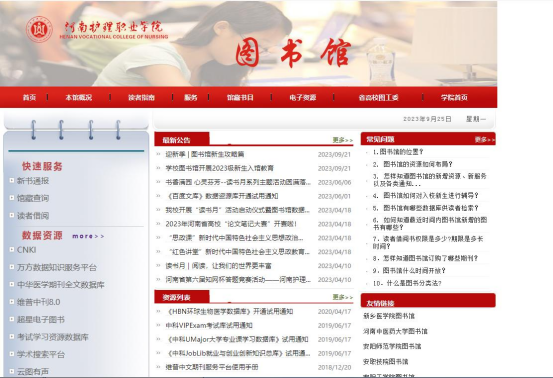Viewport: 553px width, 378px height.
Task: Click the bullet icon beside 新书通报
Action: coord(12,181)
